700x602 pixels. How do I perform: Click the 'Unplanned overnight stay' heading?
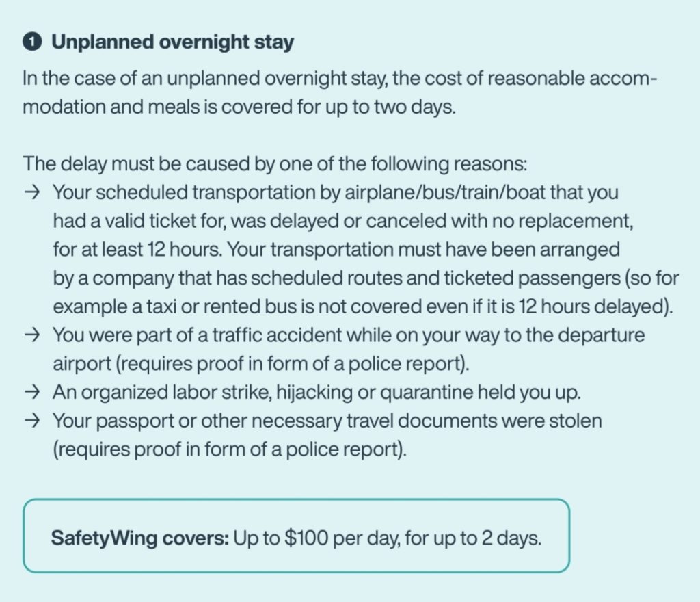click(x=173, y=42)
